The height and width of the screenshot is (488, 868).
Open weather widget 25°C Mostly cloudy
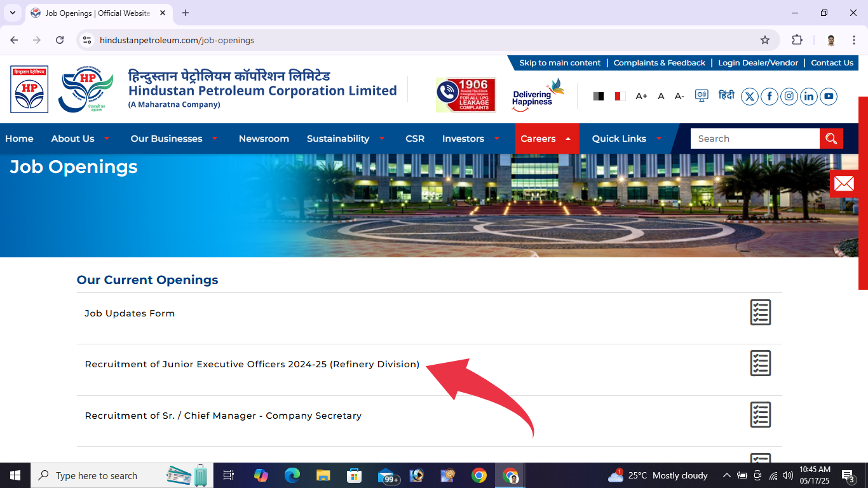(x=658, y=475)
